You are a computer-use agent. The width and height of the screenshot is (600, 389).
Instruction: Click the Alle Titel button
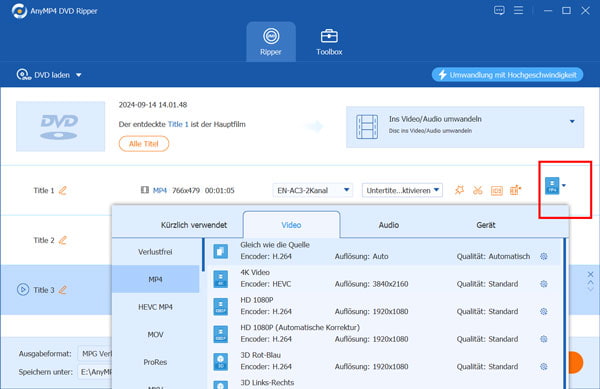pyautogui.click(x=143, y=144)
